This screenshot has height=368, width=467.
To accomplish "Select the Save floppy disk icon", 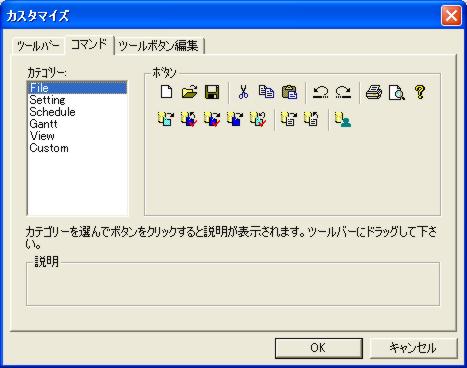I will (x=212, y=92).
